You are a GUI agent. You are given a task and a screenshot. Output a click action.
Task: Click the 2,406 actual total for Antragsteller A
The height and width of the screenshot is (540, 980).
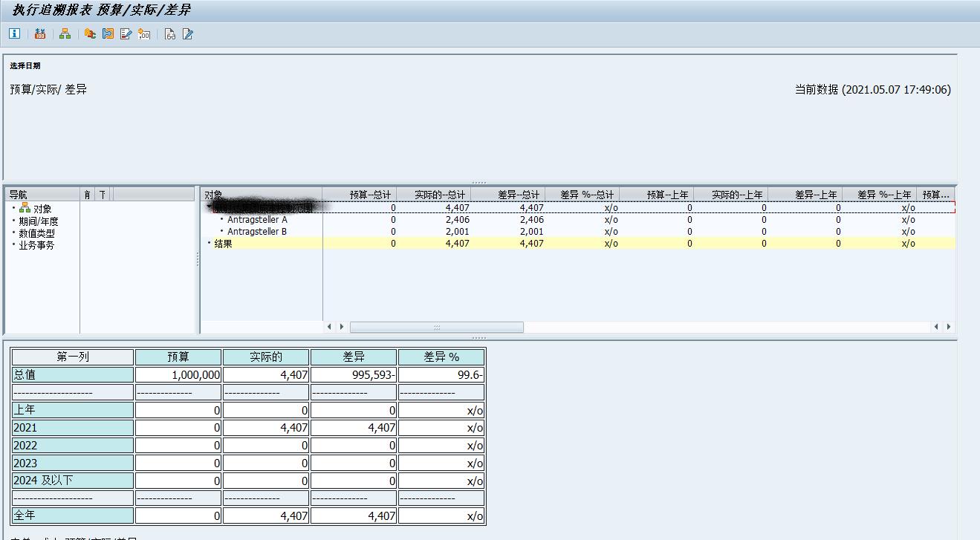[x=457, y=220]
